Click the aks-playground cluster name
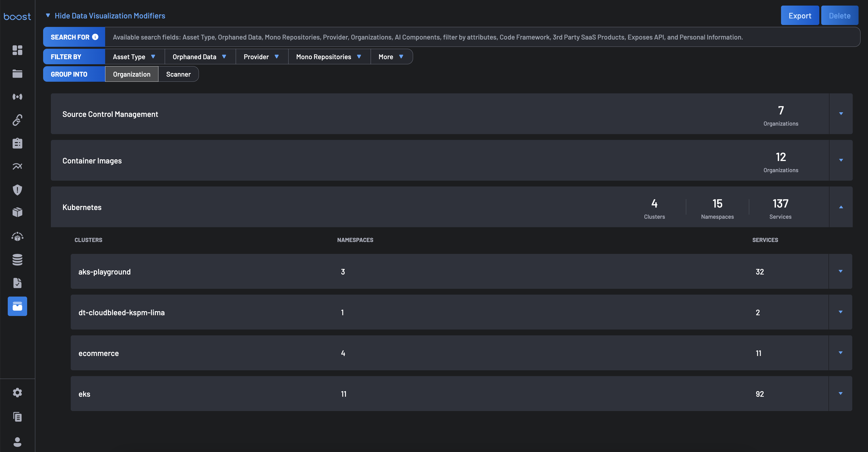 pyautogui.click(x=104, y=272)
